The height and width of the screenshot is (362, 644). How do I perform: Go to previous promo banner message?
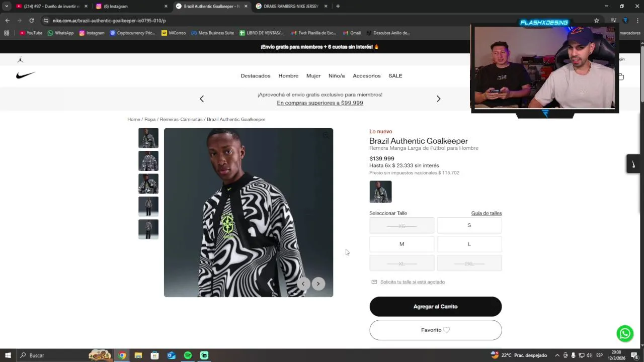(202, 99)
